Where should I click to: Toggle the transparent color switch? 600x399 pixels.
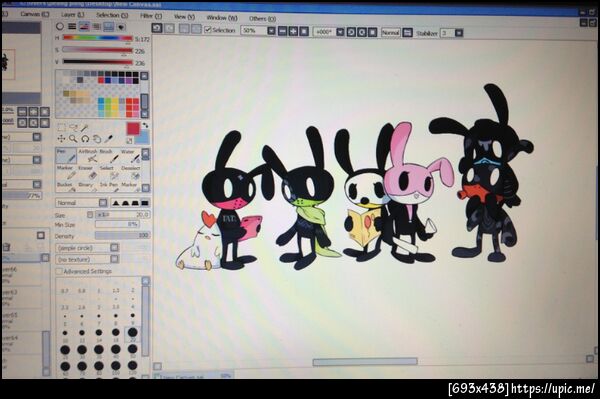point(130,141)
